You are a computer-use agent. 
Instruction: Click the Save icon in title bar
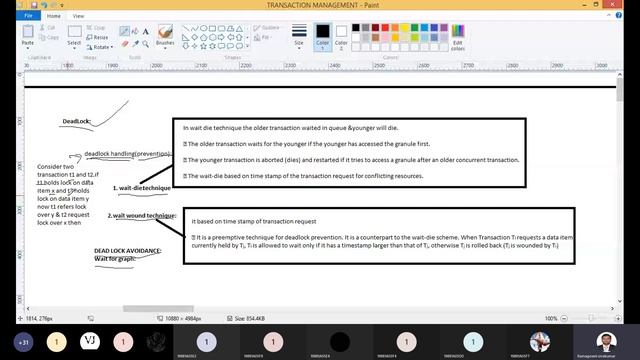pos(34,5)
